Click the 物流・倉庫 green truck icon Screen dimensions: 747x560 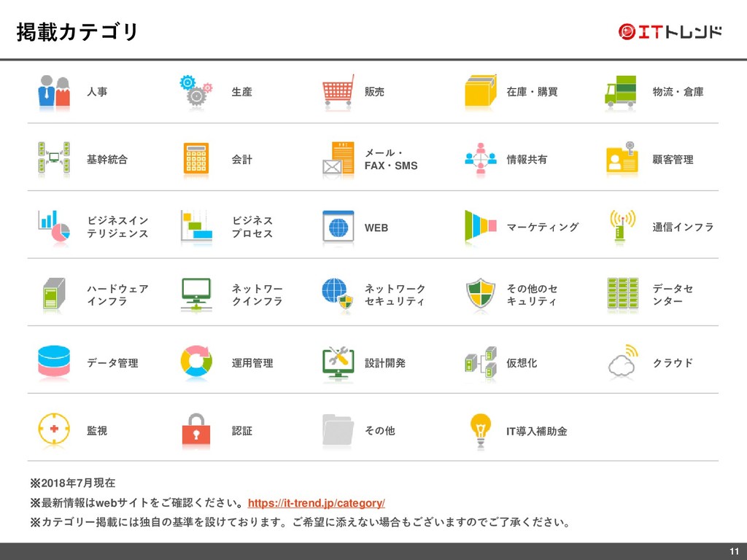click(x=620, y=90)
